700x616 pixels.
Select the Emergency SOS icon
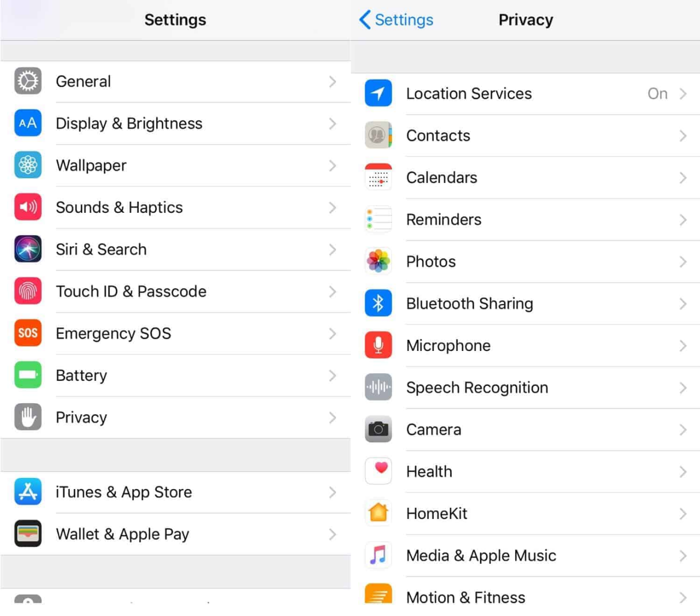click(28, 333)
